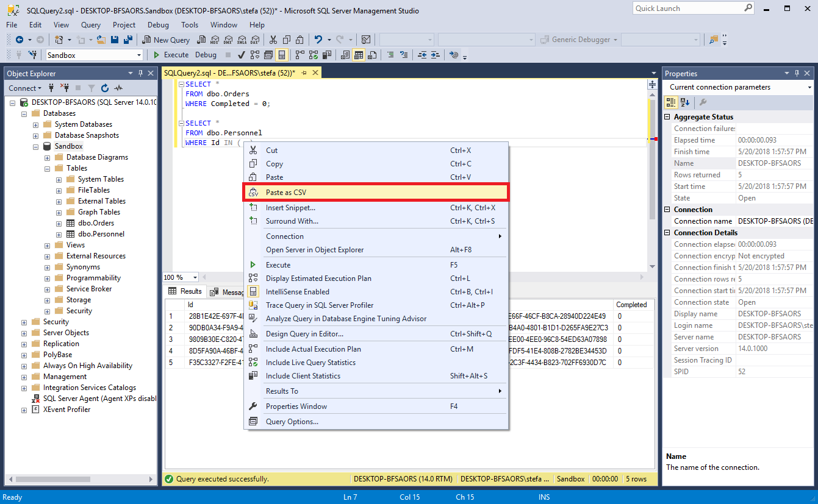Click Display Estimated Execution Plan toolbar icon

[x=255, y=55]
